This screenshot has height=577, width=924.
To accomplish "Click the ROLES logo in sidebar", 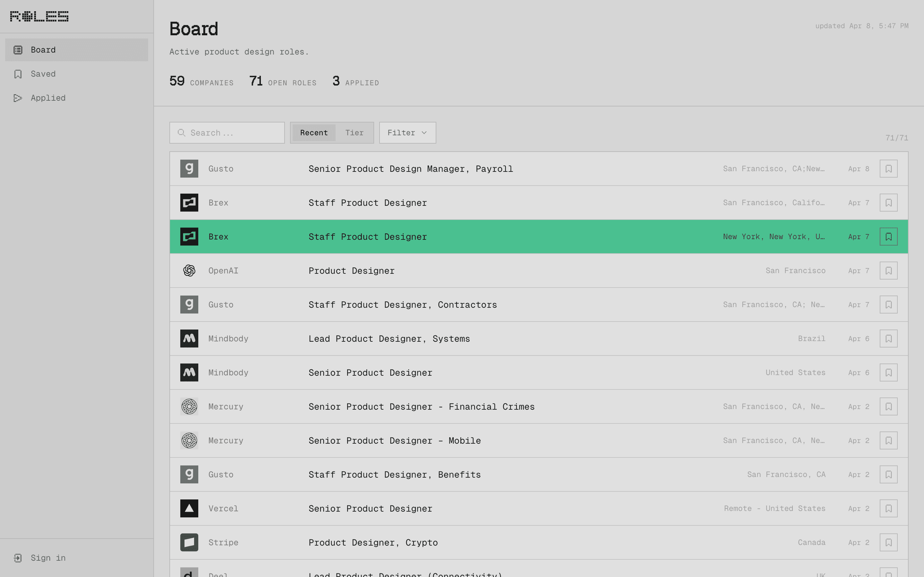I will point(39,16).
